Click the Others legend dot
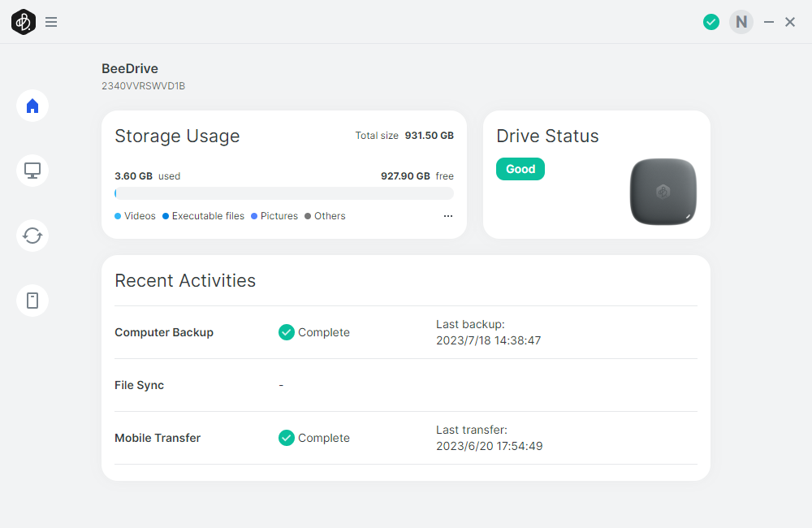The image size is (812, 528). click(308, 216)
